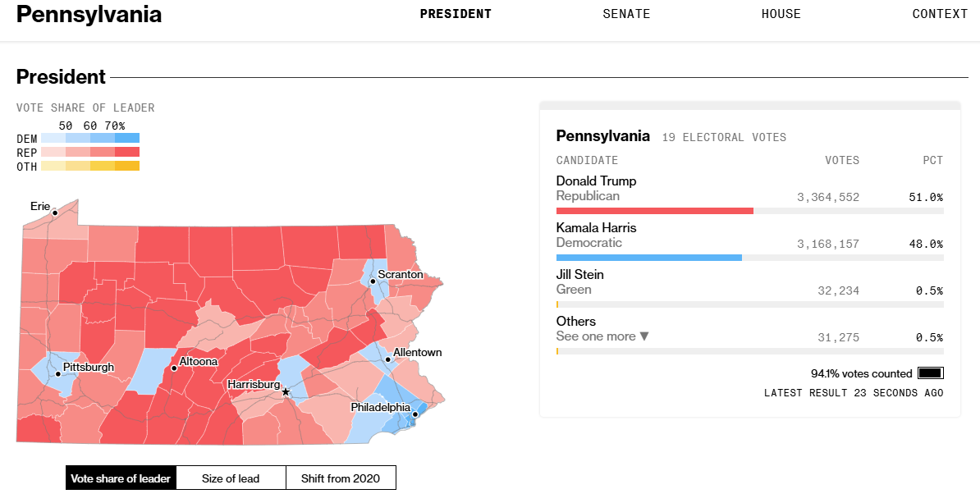980x503 pixels.
Task: Click Kamala Harris's blue vote bar
Action: pyautogui.click(x=648, y=258)
